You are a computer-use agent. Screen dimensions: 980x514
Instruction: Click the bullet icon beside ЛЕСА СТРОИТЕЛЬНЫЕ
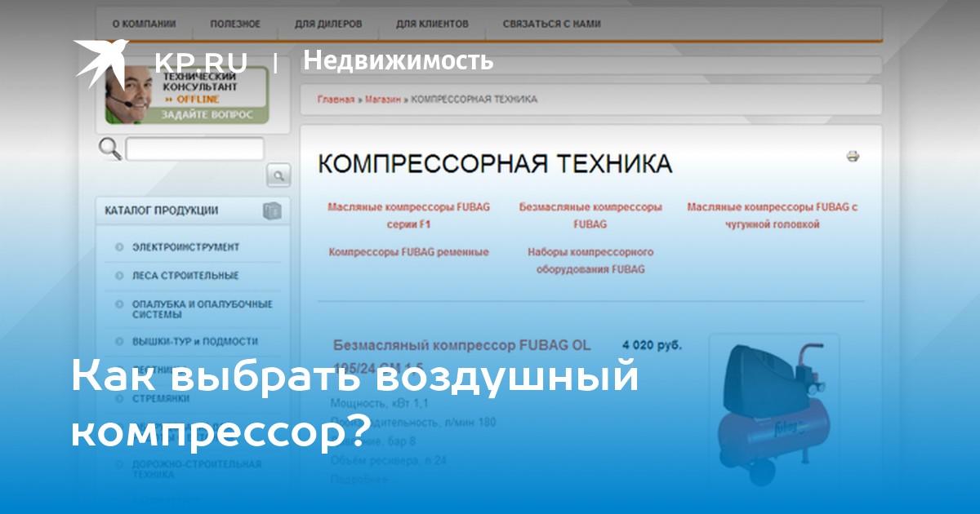119,276
